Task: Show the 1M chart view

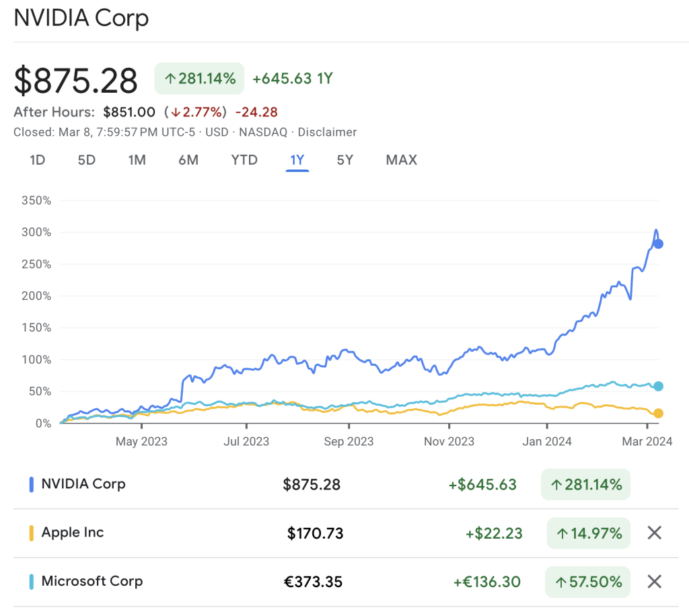Action: point(137,160)
